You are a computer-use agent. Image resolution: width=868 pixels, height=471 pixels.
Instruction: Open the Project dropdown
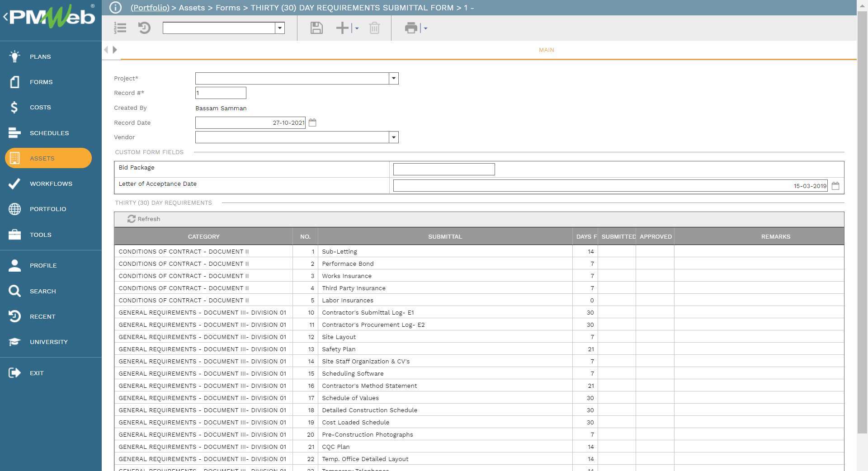[393, 78]
